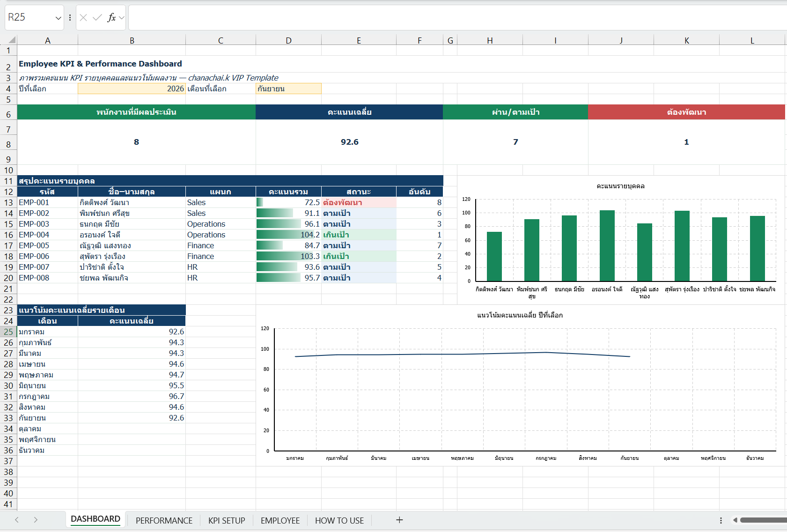Viewport: 787px width, 532px height.
Task: Click the เกินเป้า status cell for EMP-006
Action: [x=359, y=256]
